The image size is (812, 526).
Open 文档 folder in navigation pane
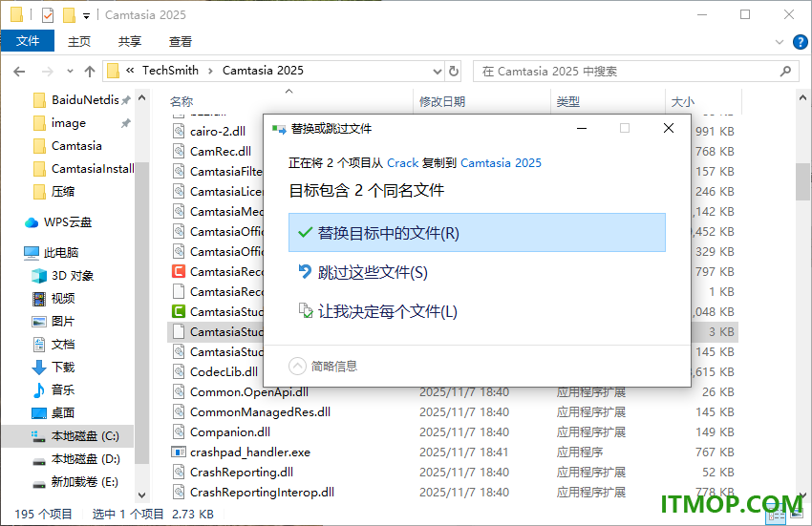click(53, 345)
